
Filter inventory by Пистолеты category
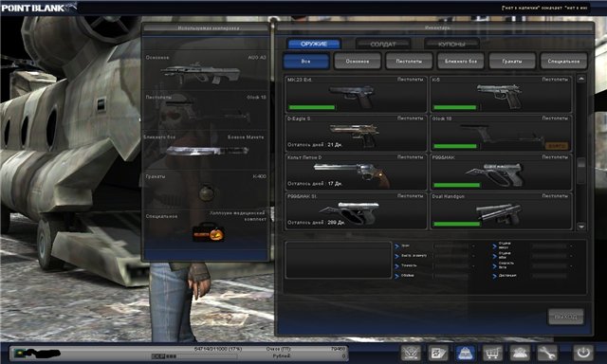pyautogui.click(x=409, y=61)
